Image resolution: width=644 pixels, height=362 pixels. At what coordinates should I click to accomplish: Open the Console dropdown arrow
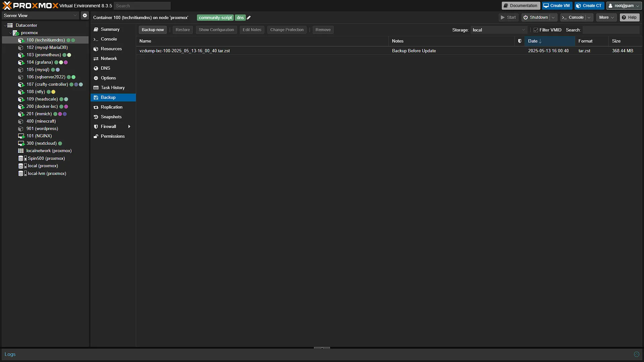(x=589, y=17)
